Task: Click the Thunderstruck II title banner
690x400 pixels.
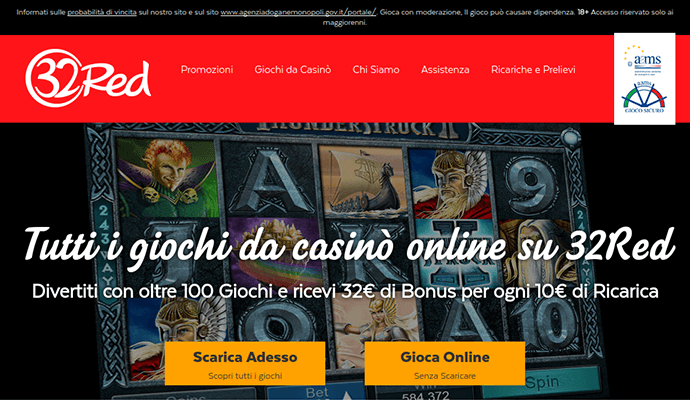Action: click(x=354, y=128)
